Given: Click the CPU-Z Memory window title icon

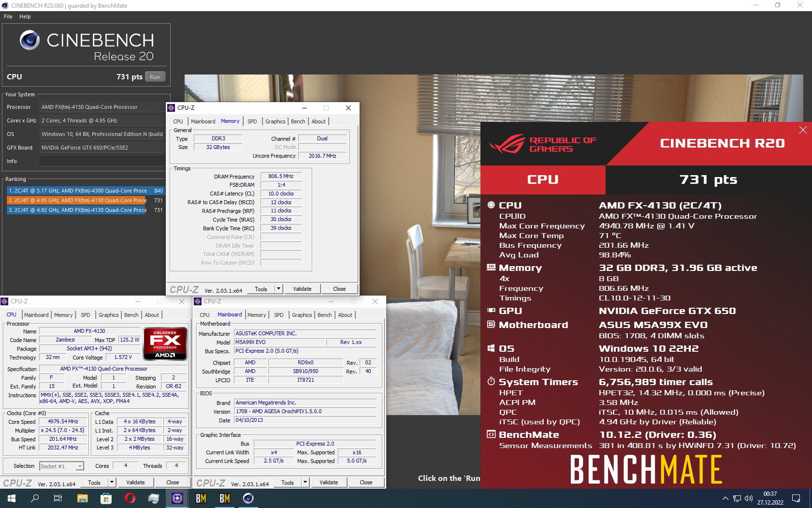Looking at the screenshot, I should [171, 108].
